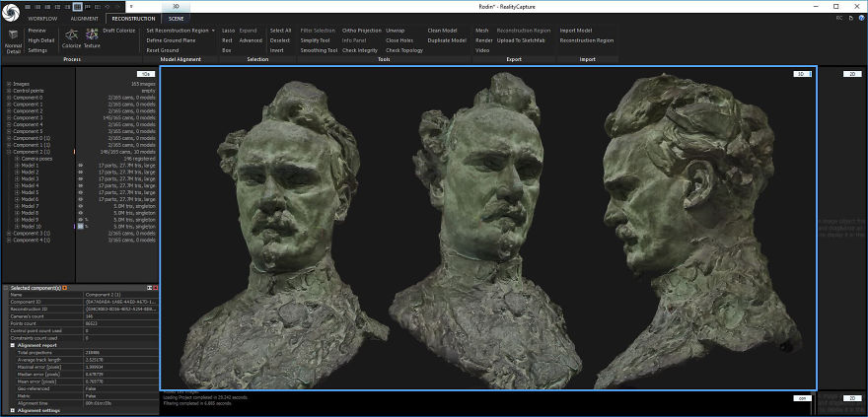Open the WORKFLOW ribbon tab
Image resolution: width=868 pixels, height=417 pixels.
[42, 19]
